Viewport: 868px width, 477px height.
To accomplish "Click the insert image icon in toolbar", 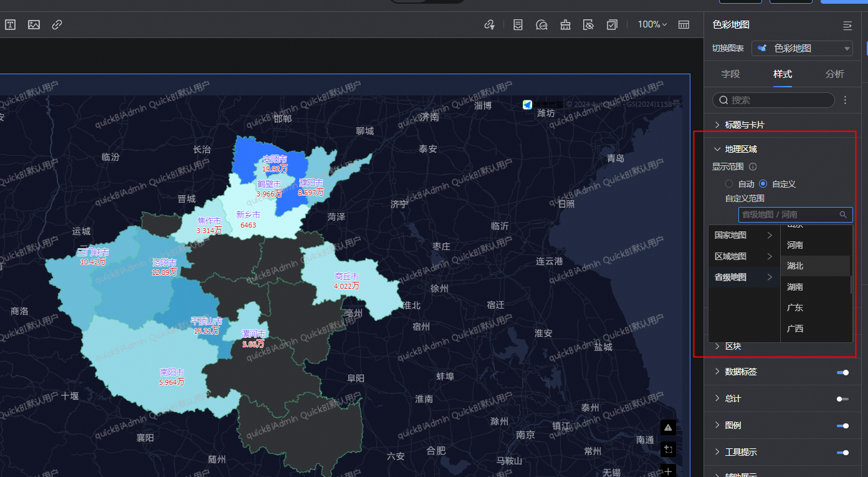I will (x=34, y=25).
